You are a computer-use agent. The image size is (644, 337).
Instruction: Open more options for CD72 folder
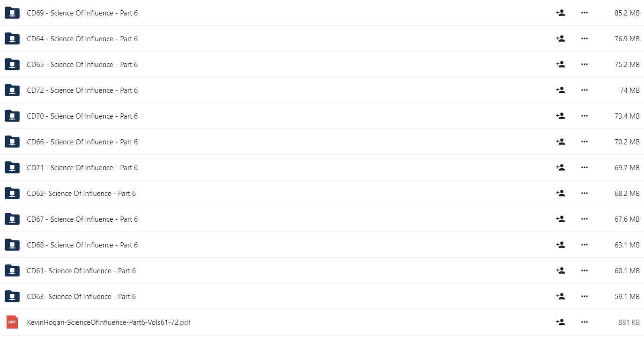click(x=584, y=90)
